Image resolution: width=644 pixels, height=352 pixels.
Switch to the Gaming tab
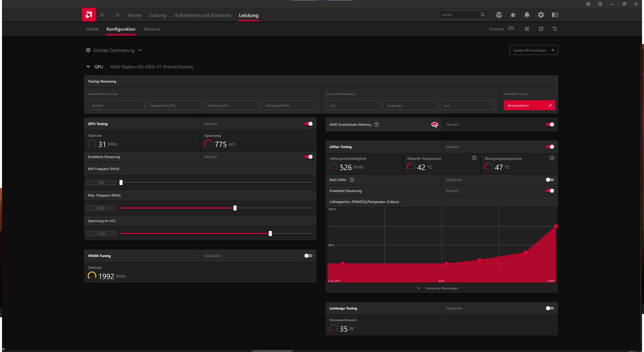click(157, 15)
